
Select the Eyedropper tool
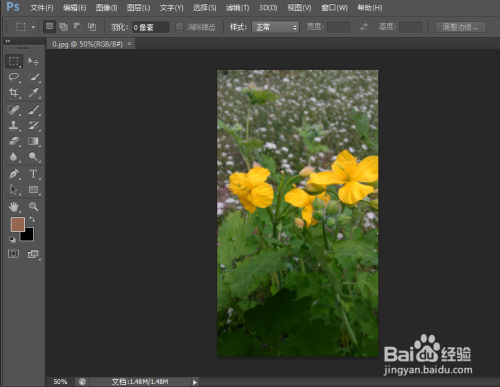point(33,92)
